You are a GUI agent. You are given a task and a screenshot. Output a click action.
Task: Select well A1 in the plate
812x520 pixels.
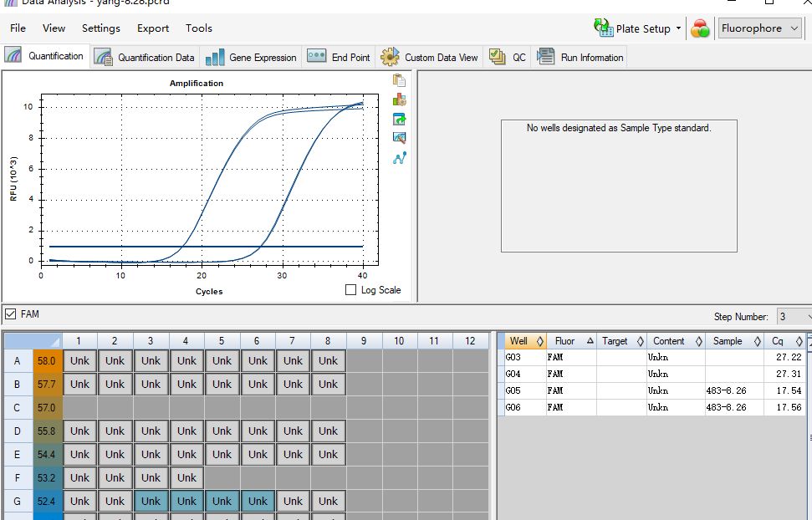pos(79,361)
